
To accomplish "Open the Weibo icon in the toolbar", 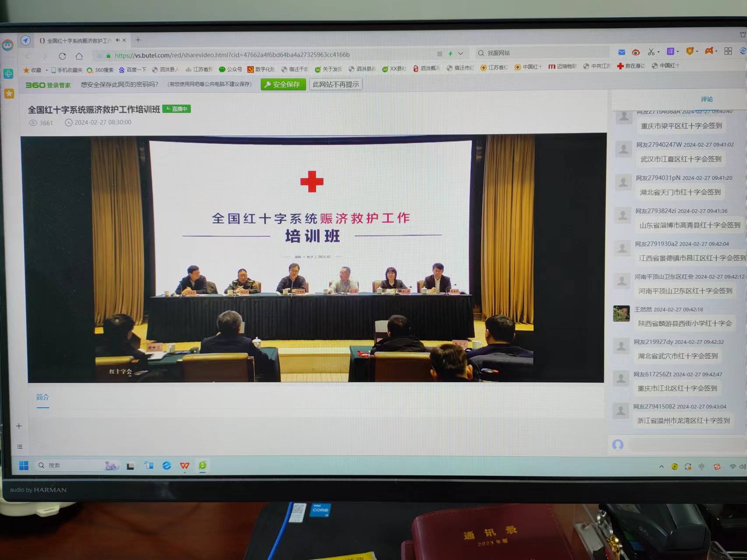I will tap(636, 52).
